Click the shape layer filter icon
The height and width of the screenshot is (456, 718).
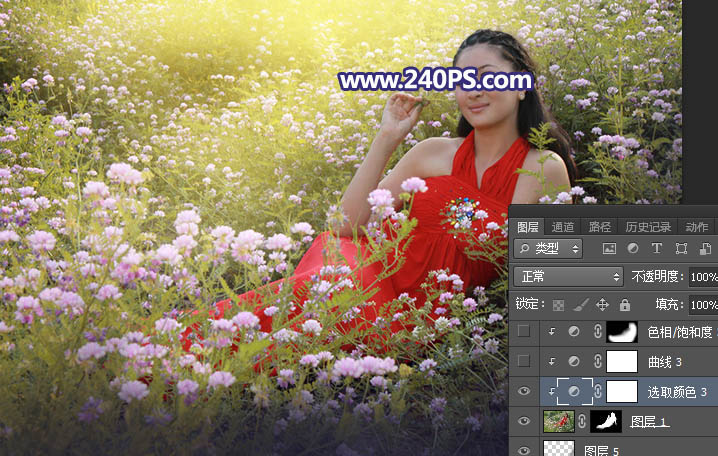tap(681, 248)
